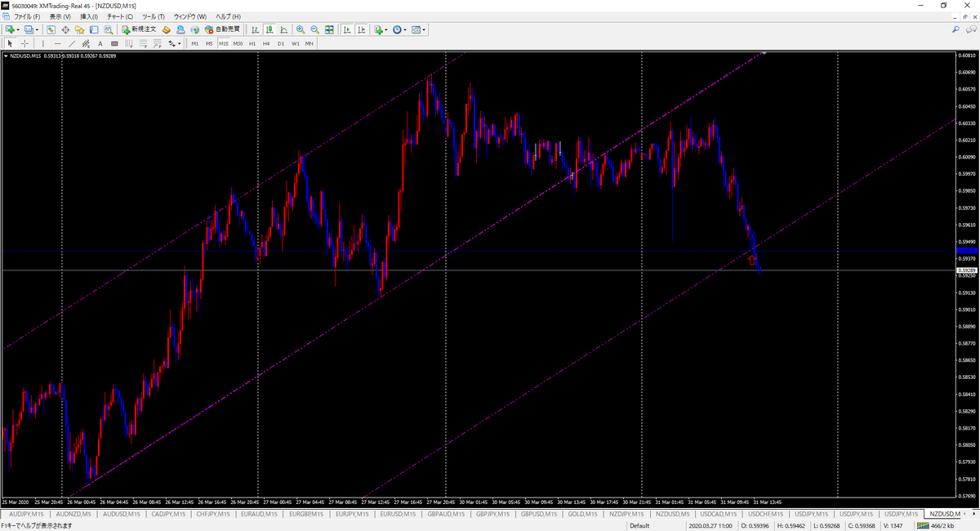Toggle chart auto scroll
Screen dimensions: 980x531
coord(347,29)
